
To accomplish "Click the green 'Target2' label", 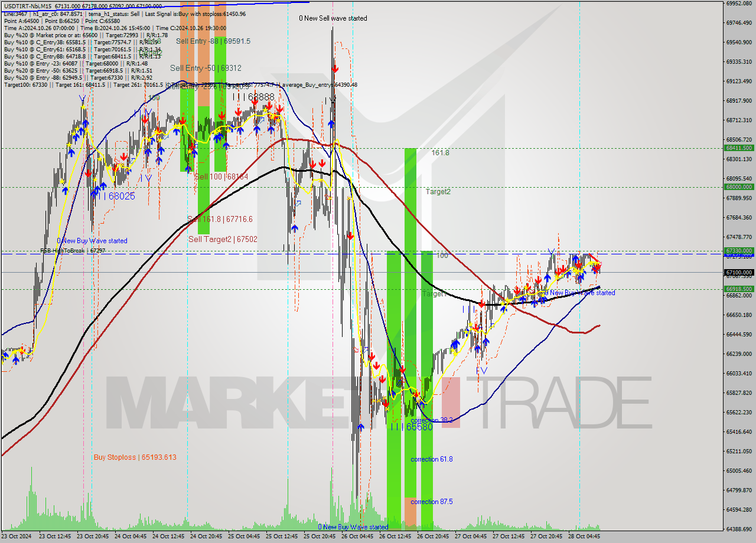I will [x=438, y=191].
